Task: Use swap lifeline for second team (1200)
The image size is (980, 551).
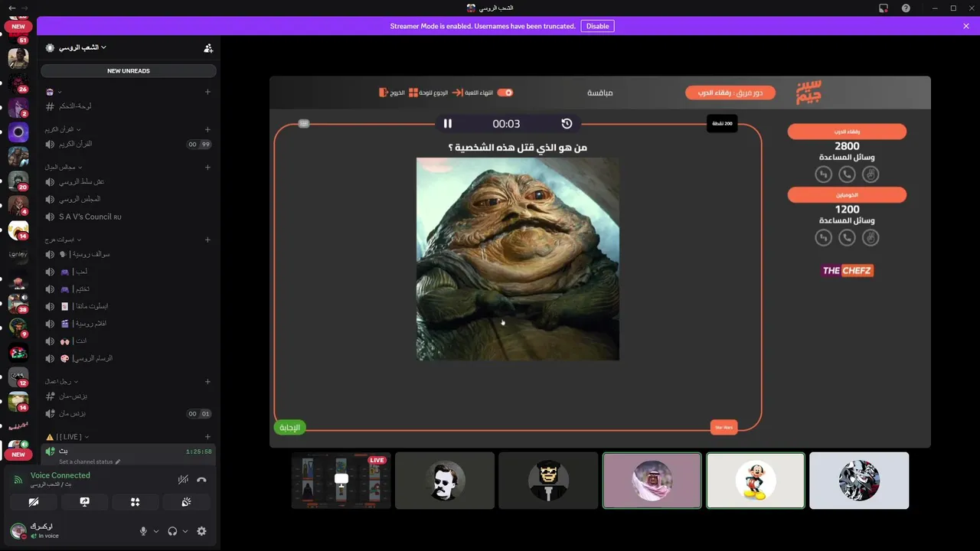Action: [824, 238]
